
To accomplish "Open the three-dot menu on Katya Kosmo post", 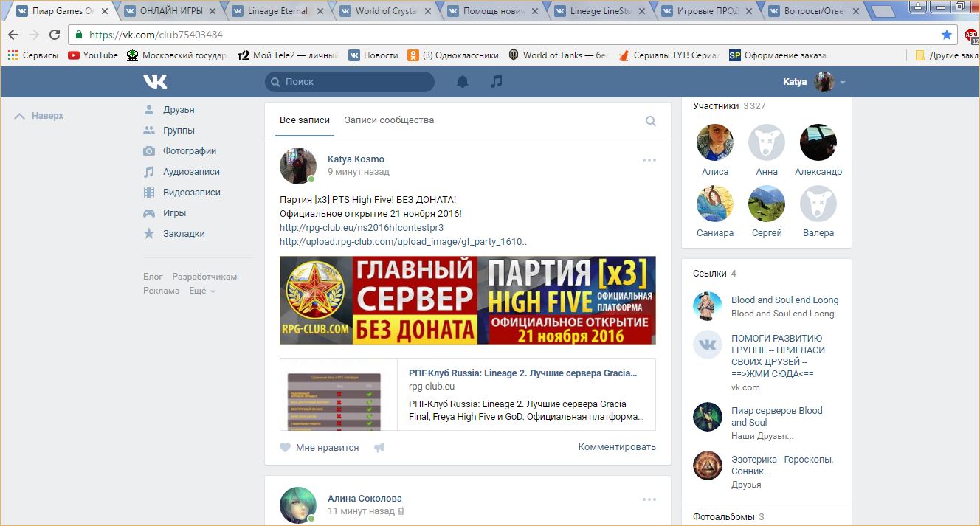I will [x=649, y=160].
